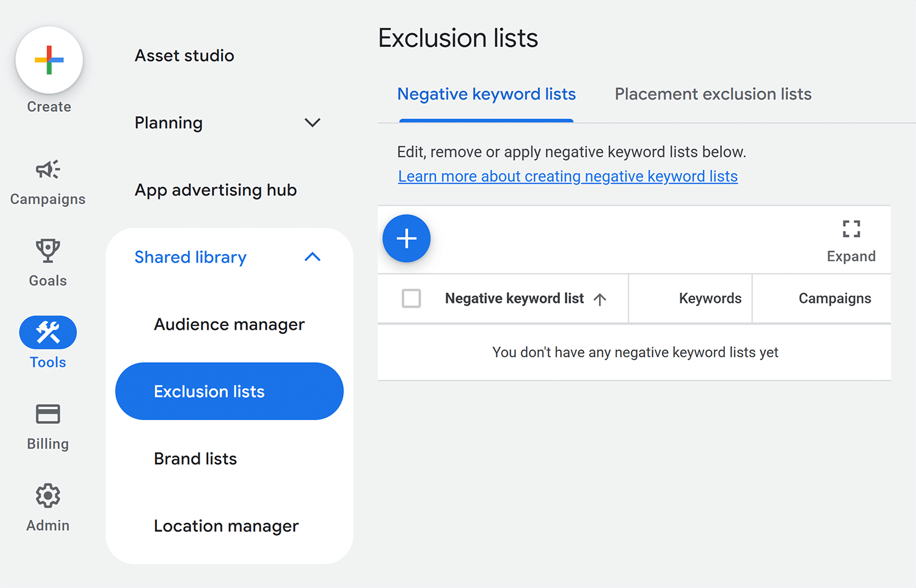
Task: Click the Negative keyword list column header
Action: [514, 299]
